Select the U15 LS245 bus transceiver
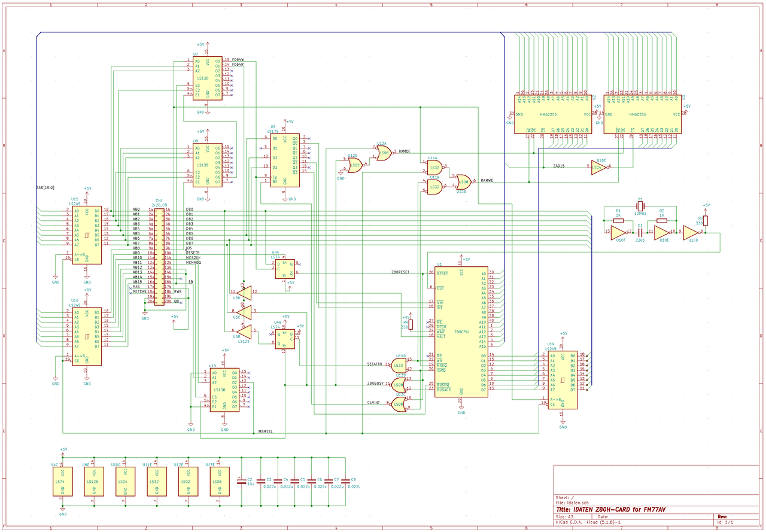The height and width of the screenshot is (532, 766). 87,235
